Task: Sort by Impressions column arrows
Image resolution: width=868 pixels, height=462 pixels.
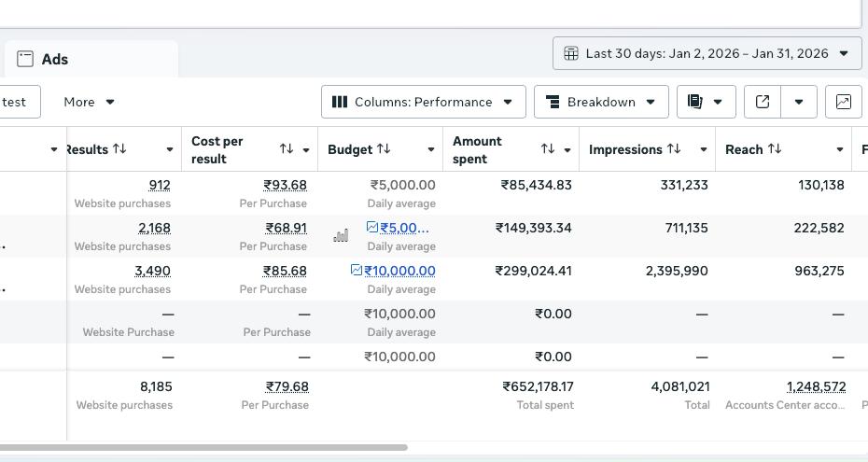Action: click(x=674, y=149)
